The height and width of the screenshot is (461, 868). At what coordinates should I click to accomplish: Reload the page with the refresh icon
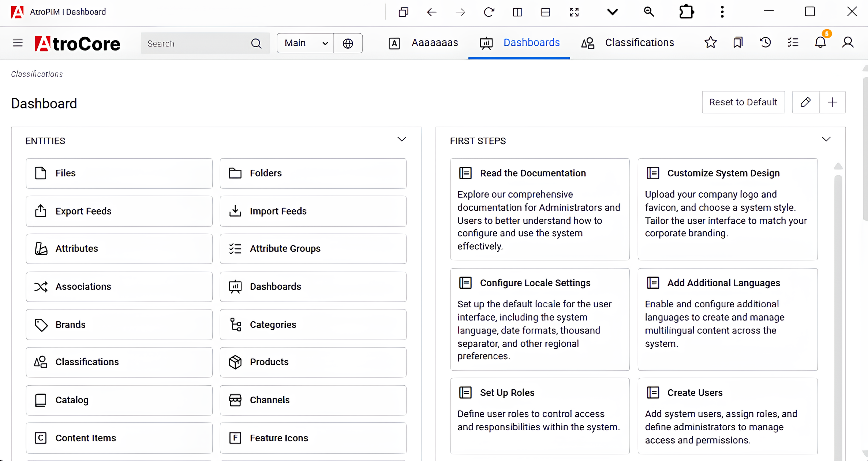(489, 12)
